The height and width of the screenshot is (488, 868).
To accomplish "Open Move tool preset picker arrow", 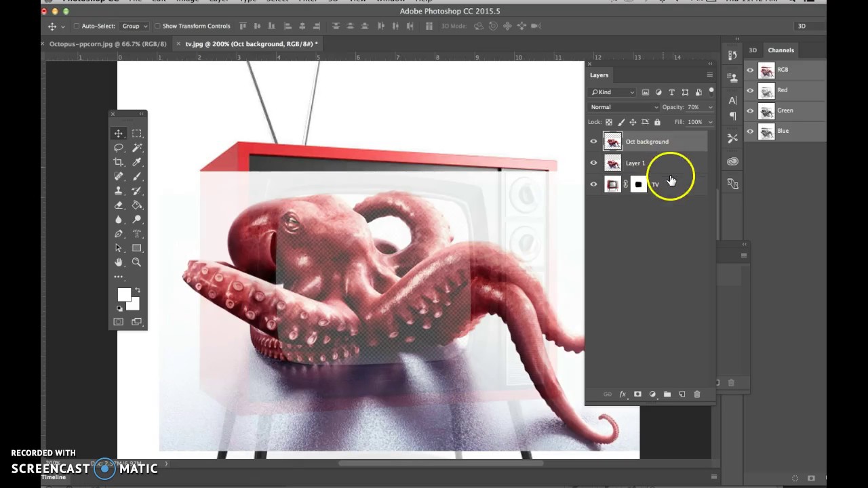I will 63,26.
